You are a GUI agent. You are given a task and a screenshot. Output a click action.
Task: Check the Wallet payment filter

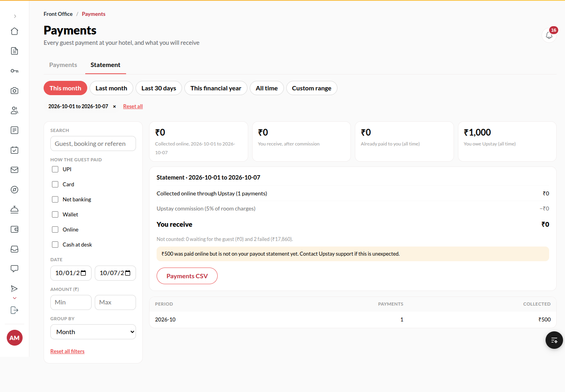click(x=55, y=214)
